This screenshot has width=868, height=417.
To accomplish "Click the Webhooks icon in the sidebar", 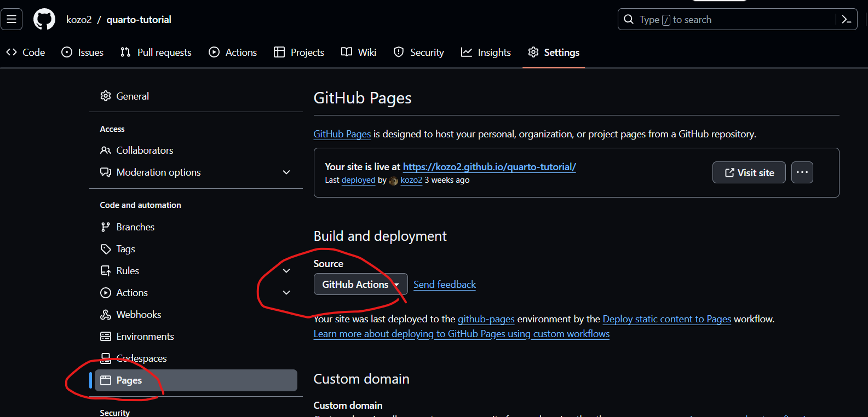I will (106, 314).
